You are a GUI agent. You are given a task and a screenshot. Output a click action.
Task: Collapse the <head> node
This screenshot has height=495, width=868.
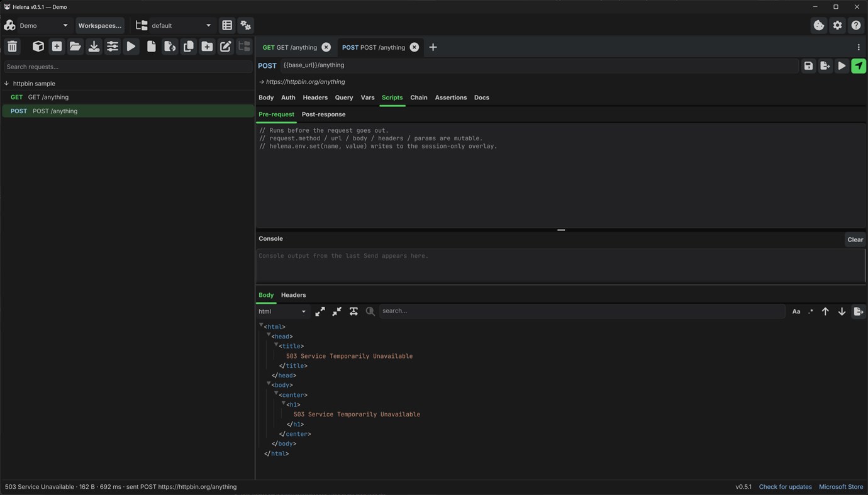point(269,335)
